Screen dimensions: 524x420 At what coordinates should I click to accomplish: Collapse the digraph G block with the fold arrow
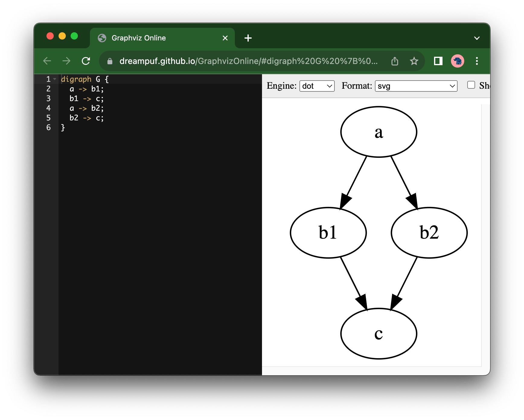tap(55, 79)
